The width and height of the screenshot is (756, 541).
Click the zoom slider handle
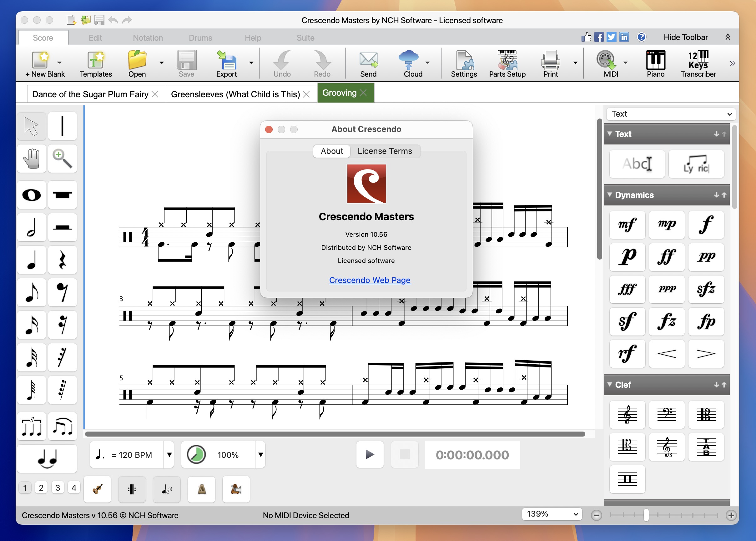646,515
